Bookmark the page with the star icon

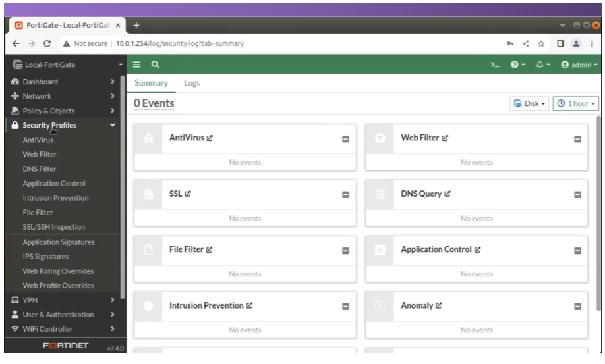pyautogui.click(x=541, y=44)
